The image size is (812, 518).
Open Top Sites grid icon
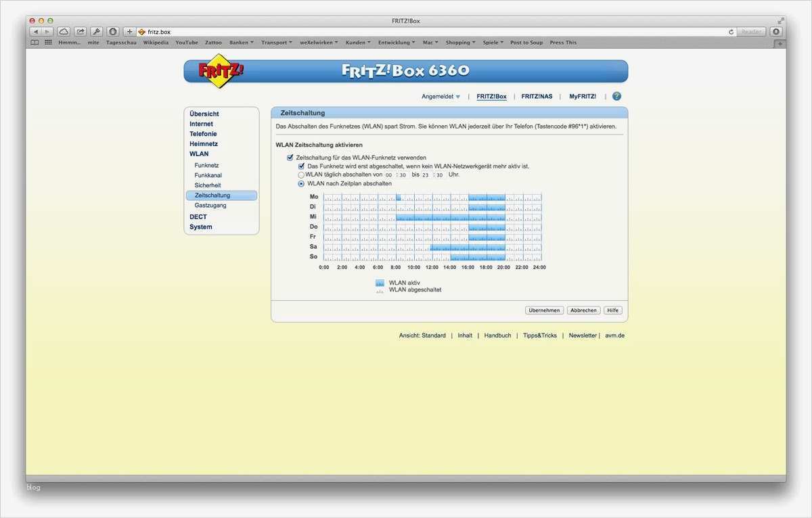coord(49,43)
